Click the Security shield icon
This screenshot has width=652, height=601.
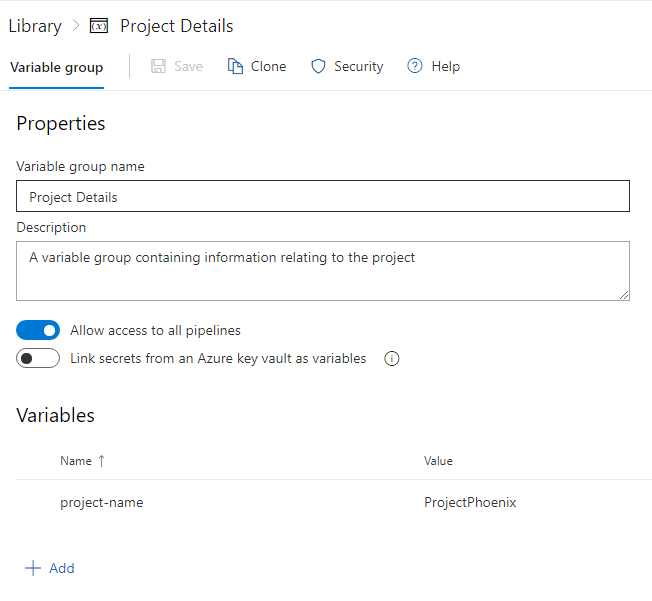pyautogui.click(x=319, y=67)
